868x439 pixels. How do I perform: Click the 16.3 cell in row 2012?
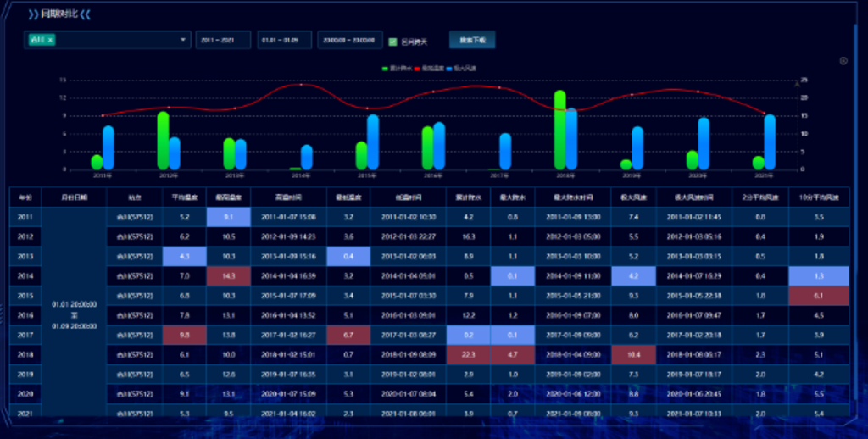[468, 236]
